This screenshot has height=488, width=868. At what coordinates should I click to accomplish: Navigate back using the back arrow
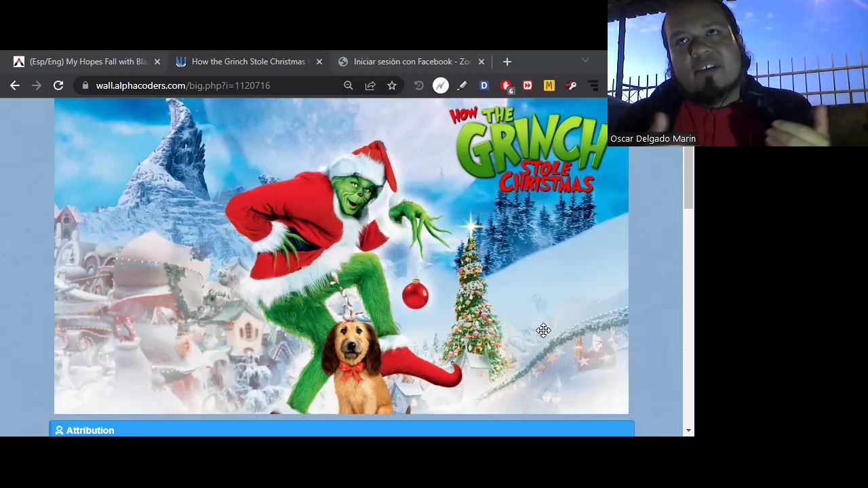[x=15, y=85]
